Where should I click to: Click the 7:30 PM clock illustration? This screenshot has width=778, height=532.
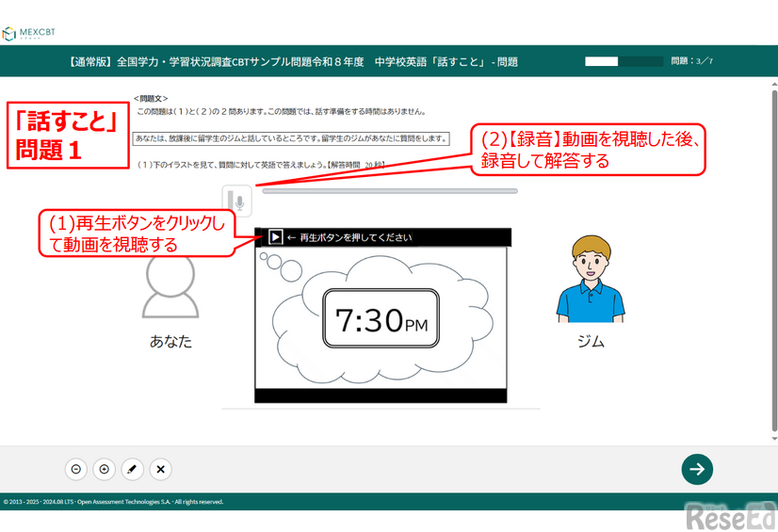(x=381, y=322)
